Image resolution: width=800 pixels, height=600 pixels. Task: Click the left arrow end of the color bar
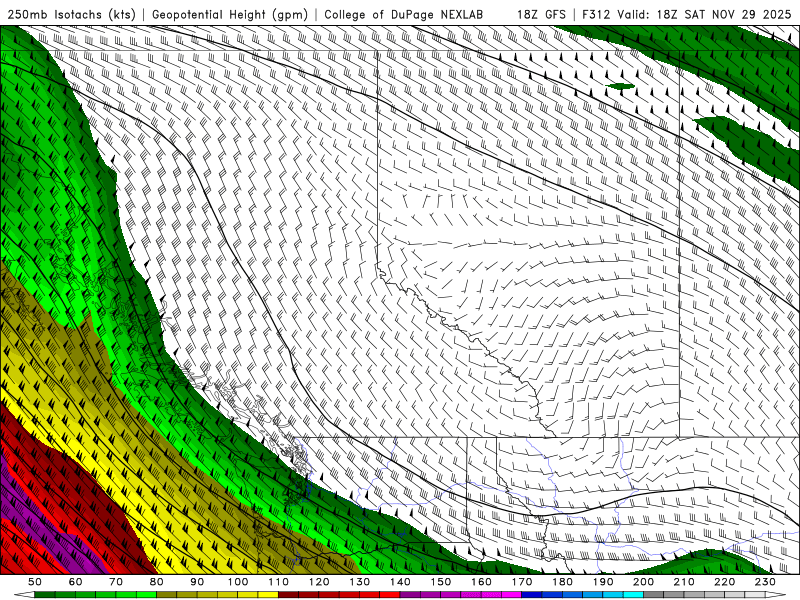24,594
